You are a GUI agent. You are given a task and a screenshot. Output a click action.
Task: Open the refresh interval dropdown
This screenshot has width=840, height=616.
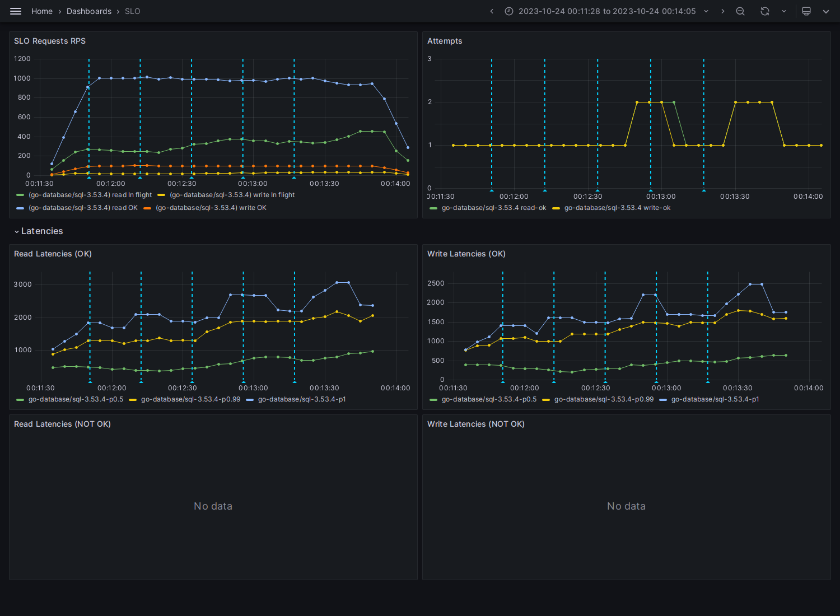784,11
